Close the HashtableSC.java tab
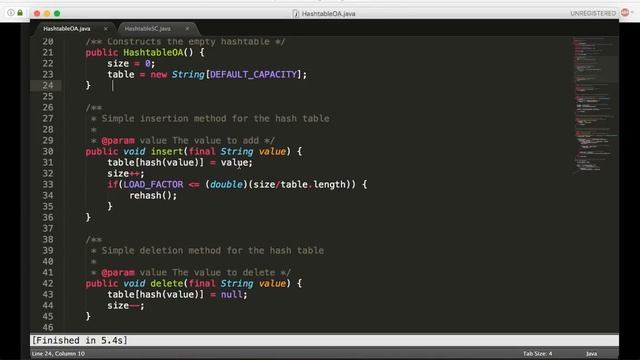The image size is (640, 360). [187, 29]
